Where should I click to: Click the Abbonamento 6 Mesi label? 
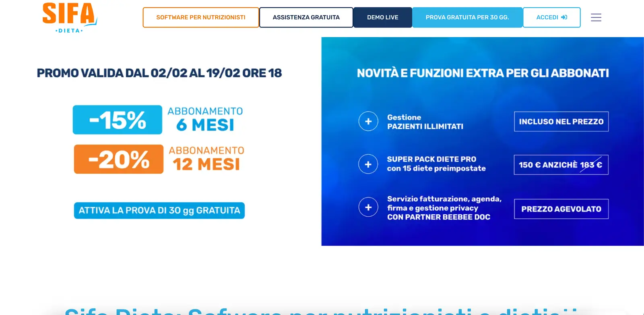click(x=205, y=120)
